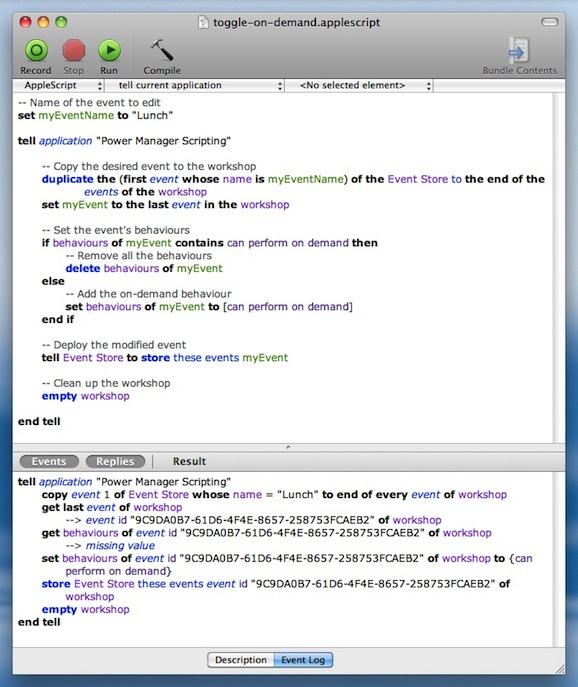Run the script with the green play icon
Screen dimensions: 578x687
(109, 50)
